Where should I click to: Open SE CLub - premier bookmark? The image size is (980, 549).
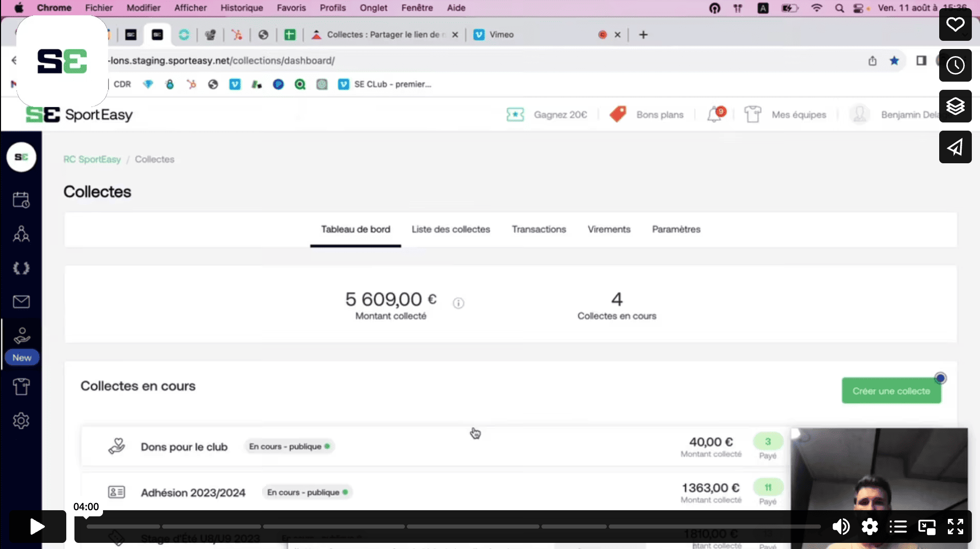pyautogui.click(x=385, y=84)
